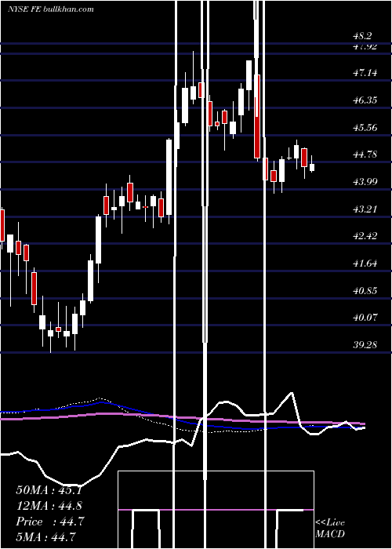Click the 40.85 price label

[x=365, y=291]
